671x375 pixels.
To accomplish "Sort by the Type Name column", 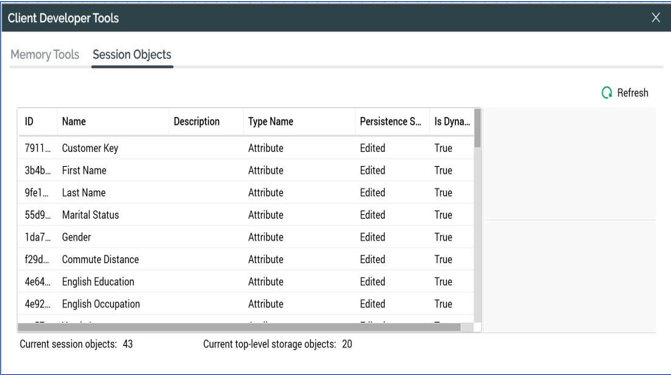I will click(299, 122).
